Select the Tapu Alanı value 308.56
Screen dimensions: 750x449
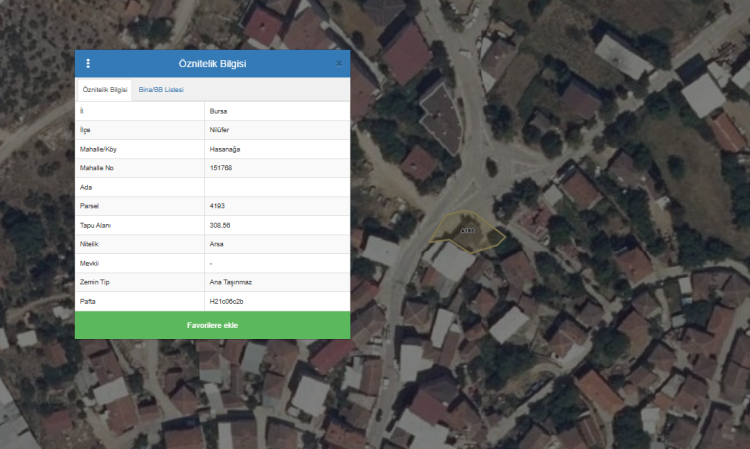click(220, 224)
